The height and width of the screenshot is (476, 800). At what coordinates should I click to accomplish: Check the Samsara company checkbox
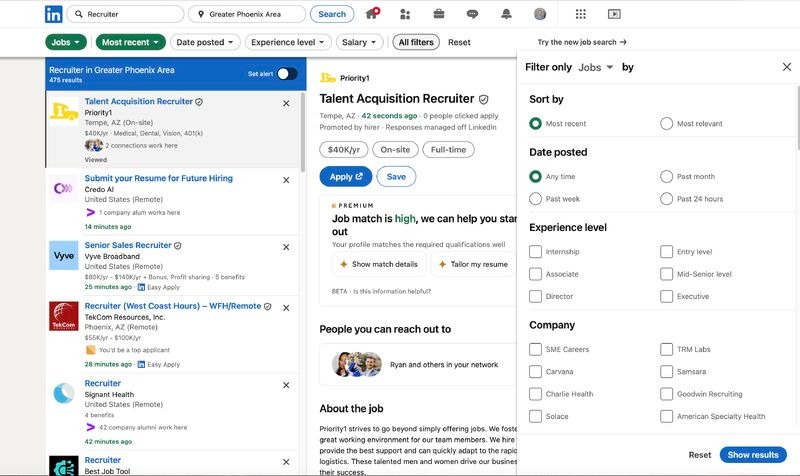click(x=666, y=371)
